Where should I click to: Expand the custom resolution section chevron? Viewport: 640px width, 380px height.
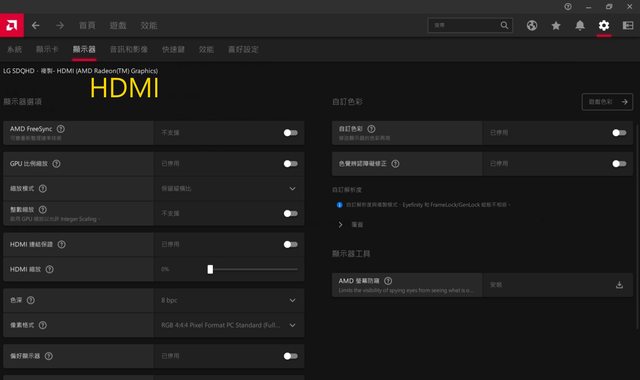pos(340,224)
